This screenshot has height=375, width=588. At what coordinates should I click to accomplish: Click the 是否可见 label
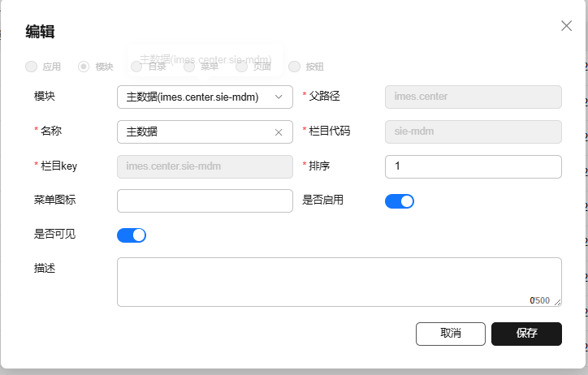(54, 234)
